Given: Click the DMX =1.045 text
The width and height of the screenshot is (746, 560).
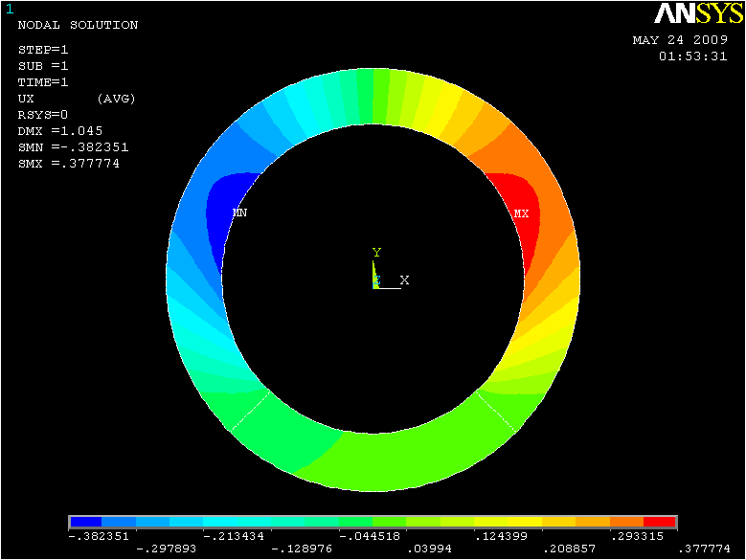Looking at the screenshot, I should tap(59, 131).
